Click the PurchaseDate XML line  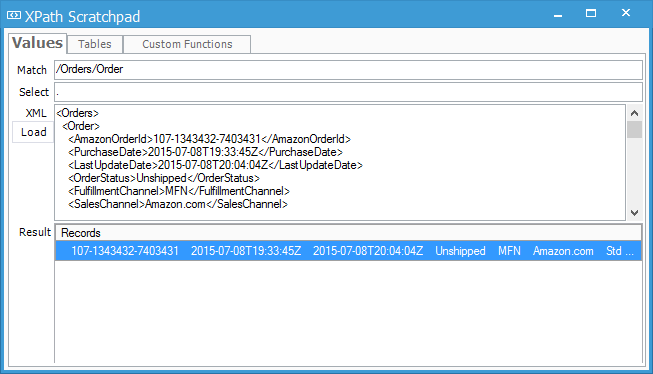(205, 152)
